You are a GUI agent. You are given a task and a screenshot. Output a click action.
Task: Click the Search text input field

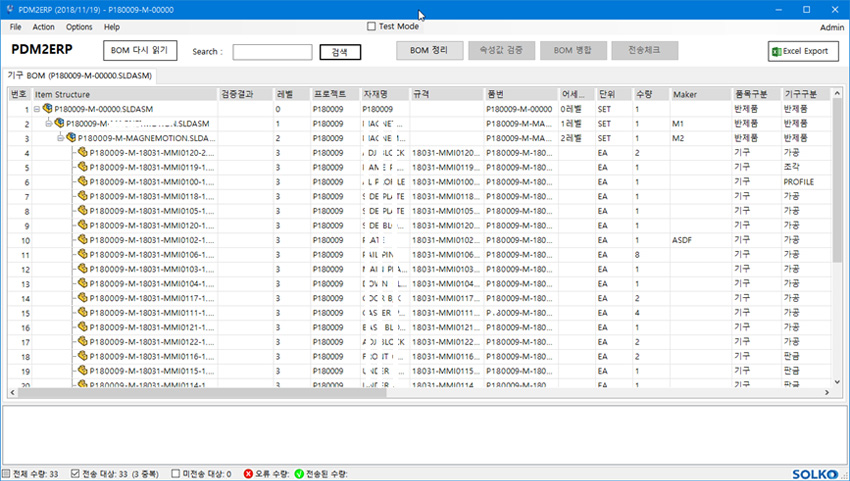coord(272,52)
